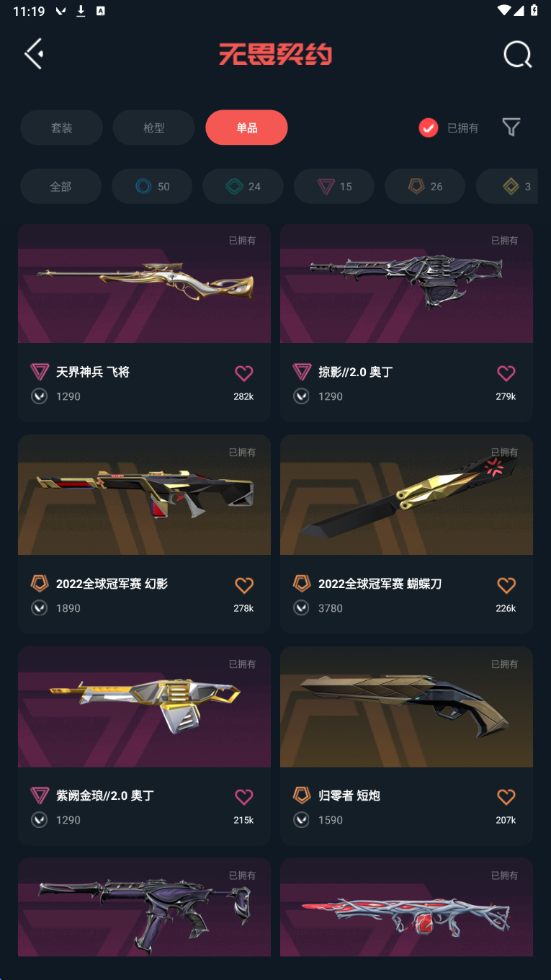Filter by pink tier chip 15
551x980 pixels.
(334, 187)
